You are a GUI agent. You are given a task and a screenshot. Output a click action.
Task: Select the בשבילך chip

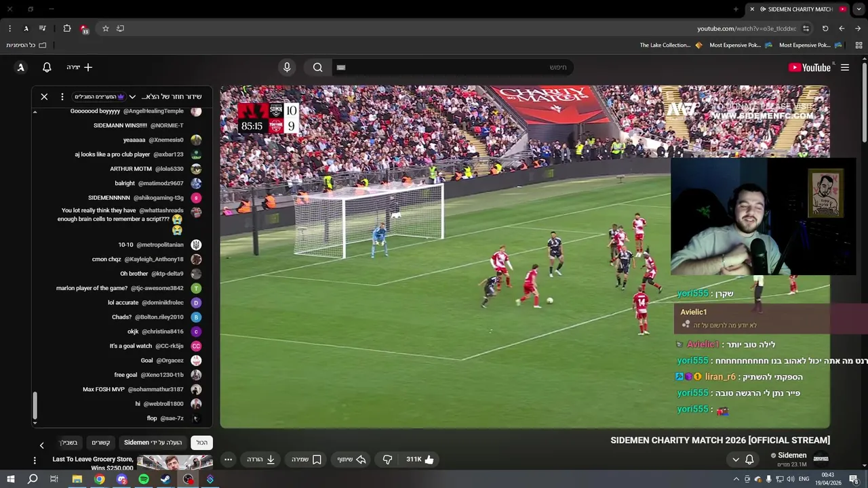tap(69, 443)
